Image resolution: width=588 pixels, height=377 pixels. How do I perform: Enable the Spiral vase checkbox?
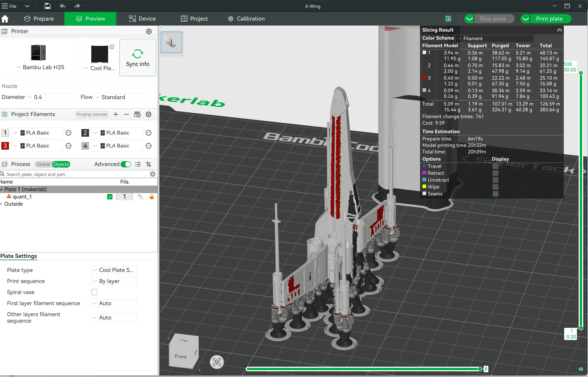(94, 292)
